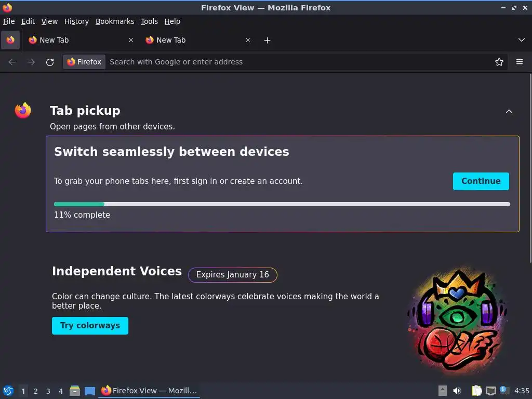Open the Edit menu
532x399 pixels.
pos(28,21)
